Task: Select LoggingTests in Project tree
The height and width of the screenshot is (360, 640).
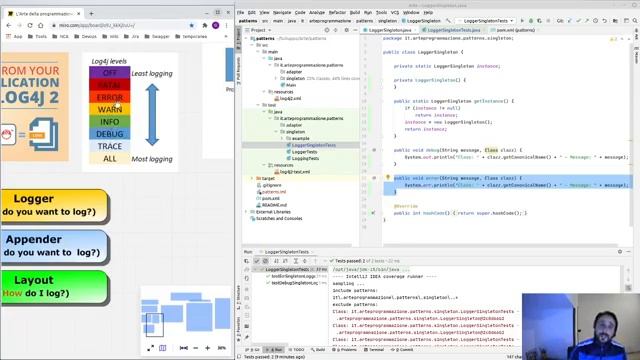Action: coord(302,158)
